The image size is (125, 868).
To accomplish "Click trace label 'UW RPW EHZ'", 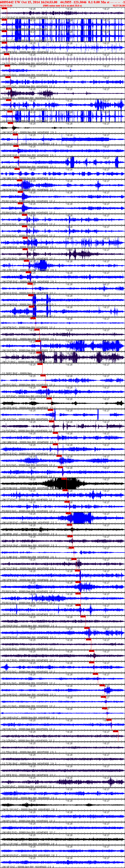I will pos(9,637).
